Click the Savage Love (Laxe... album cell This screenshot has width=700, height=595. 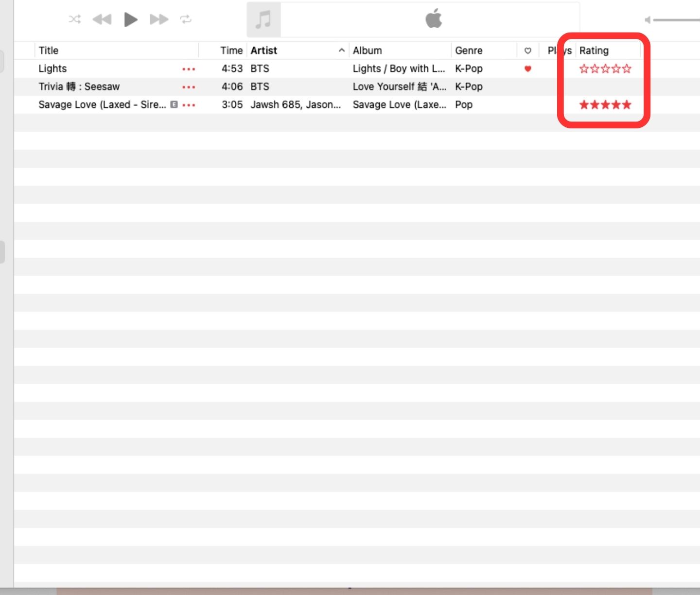click(x=400, y=105)
